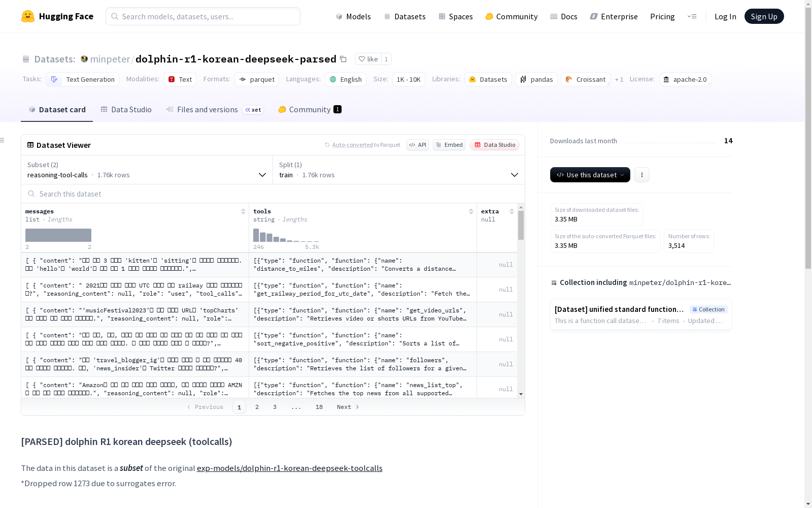The height and width of the screenshot is (508, 812).
Task: Select the sort_negative_positive tools cell
Action: coord(363,339)
